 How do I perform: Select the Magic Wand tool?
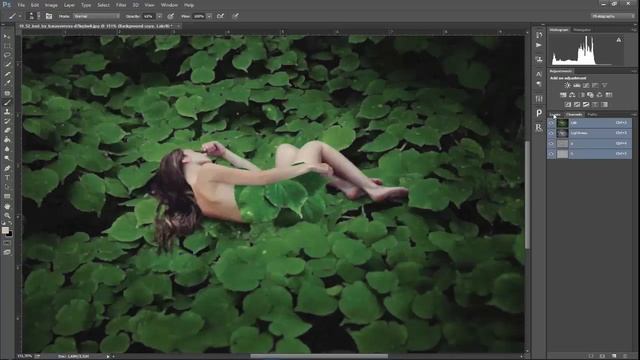(7, 65)
